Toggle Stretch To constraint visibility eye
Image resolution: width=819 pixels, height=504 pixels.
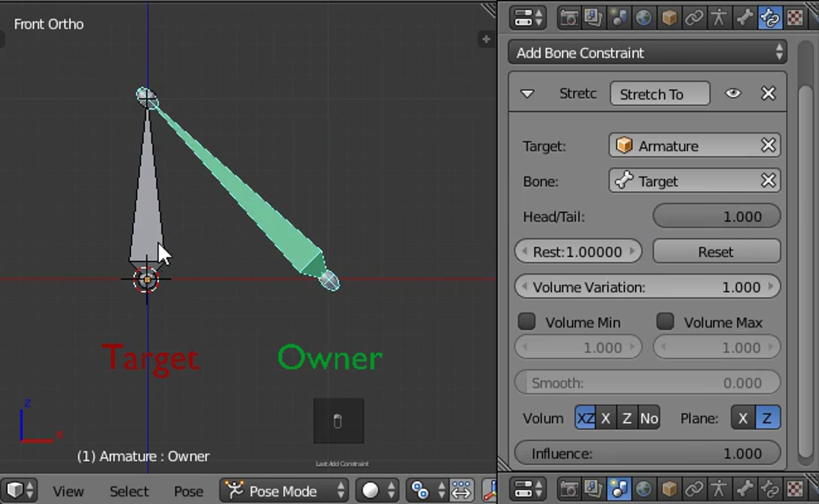[733, 93]
